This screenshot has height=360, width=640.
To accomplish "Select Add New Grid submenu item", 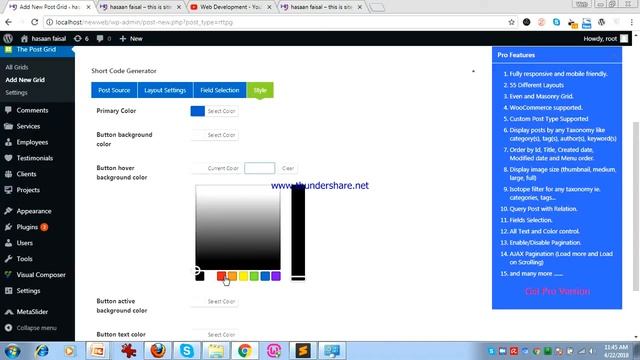I will 25,80.
